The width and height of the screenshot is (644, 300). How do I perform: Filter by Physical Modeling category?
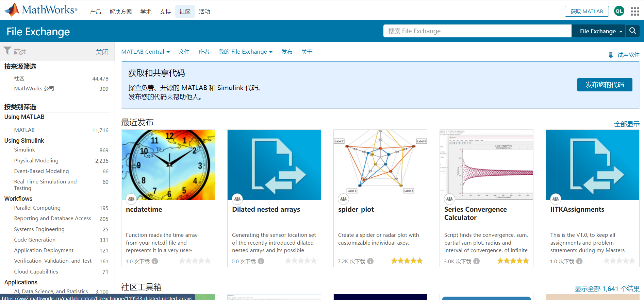[36, 161]
